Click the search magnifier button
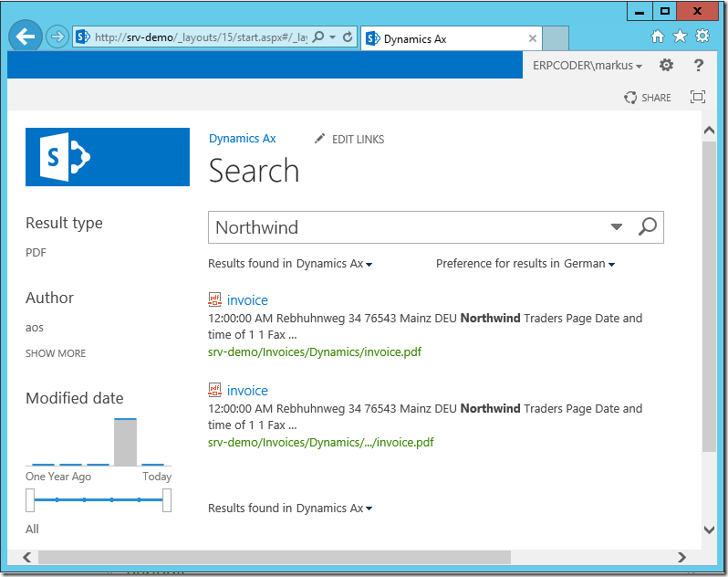The width and height of the screenshot is (728, 577). coord(647,227)
